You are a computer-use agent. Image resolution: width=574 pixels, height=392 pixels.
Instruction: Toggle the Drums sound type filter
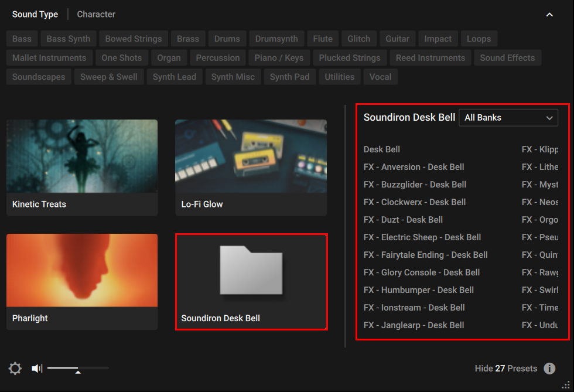227,39
